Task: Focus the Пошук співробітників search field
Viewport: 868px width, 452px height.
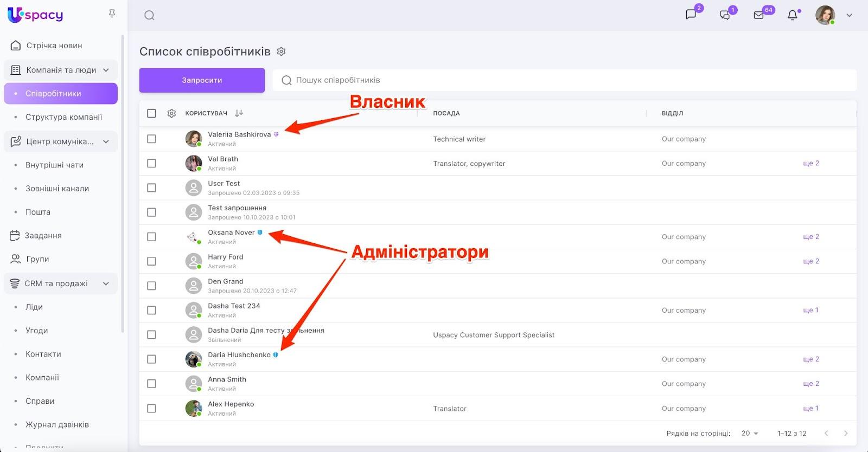Action: [x=564, y=80]
